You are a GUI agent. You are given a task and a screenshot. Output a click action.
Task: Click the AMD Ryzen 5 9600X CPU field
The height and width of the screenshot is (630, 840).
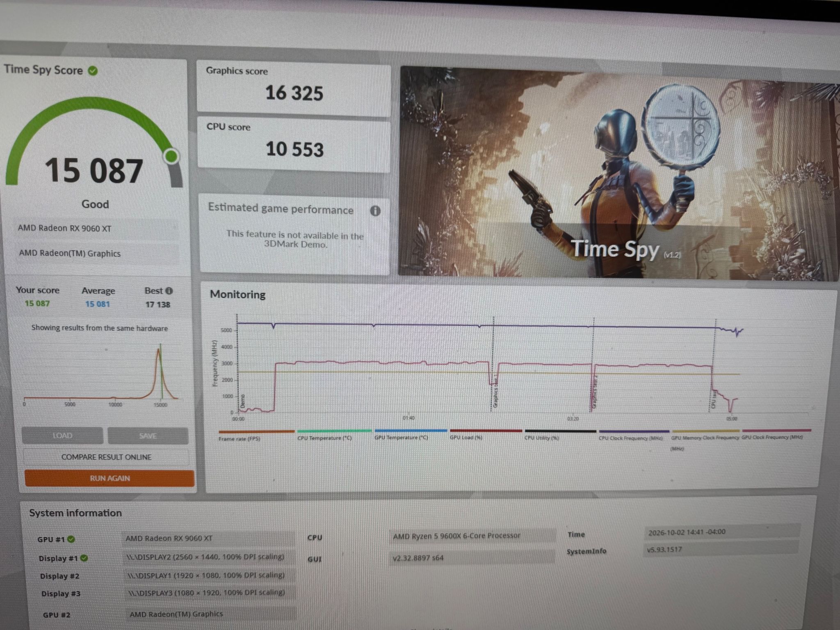click(x=472, y=536)
